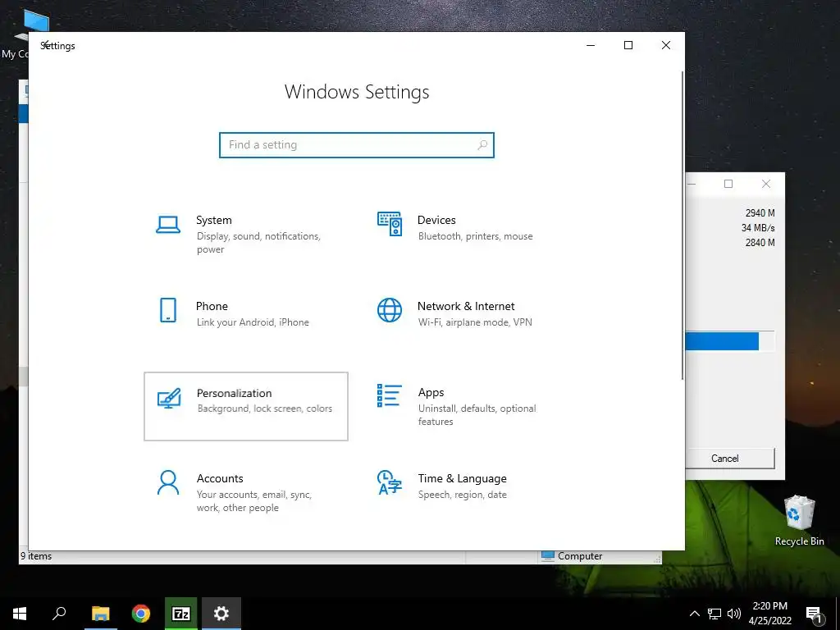Open Recycle Bin desktop icon
Image resolution: width=840 pixels, height=630 pixels.
799,520
